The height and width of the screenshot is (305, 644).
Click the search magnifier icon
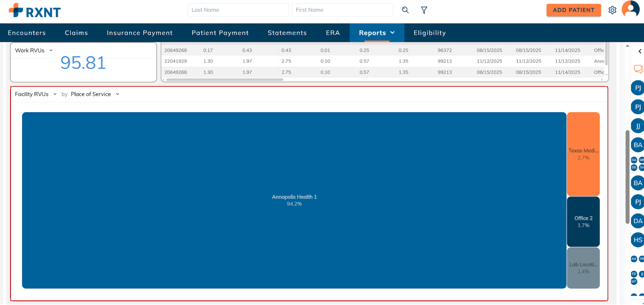pyautogui.click(x=405, y=10)
